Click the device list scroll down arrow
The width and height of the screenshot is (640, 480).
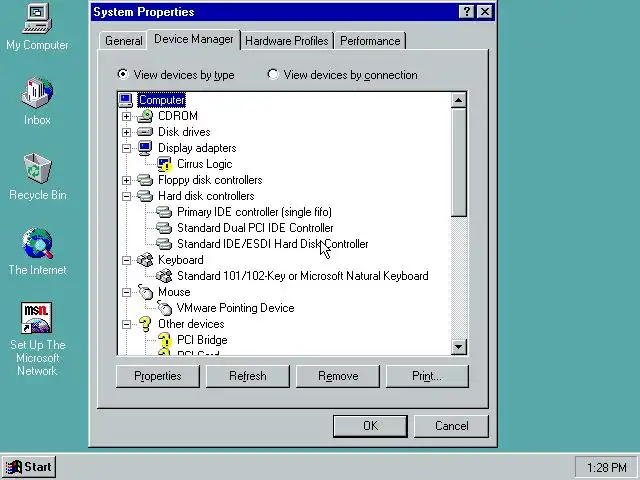pos(459,347)
